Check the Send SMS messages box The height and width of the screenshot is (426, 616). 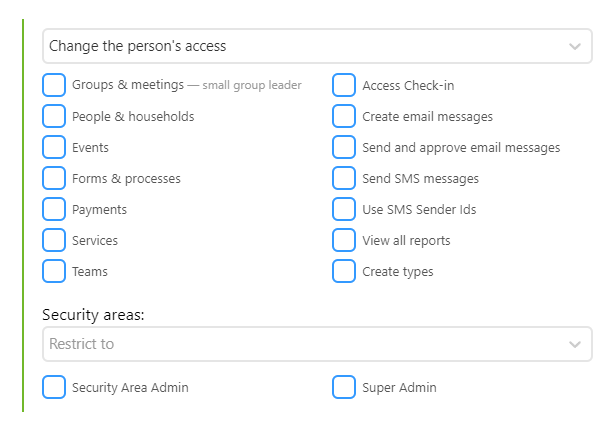coord(344,178)
